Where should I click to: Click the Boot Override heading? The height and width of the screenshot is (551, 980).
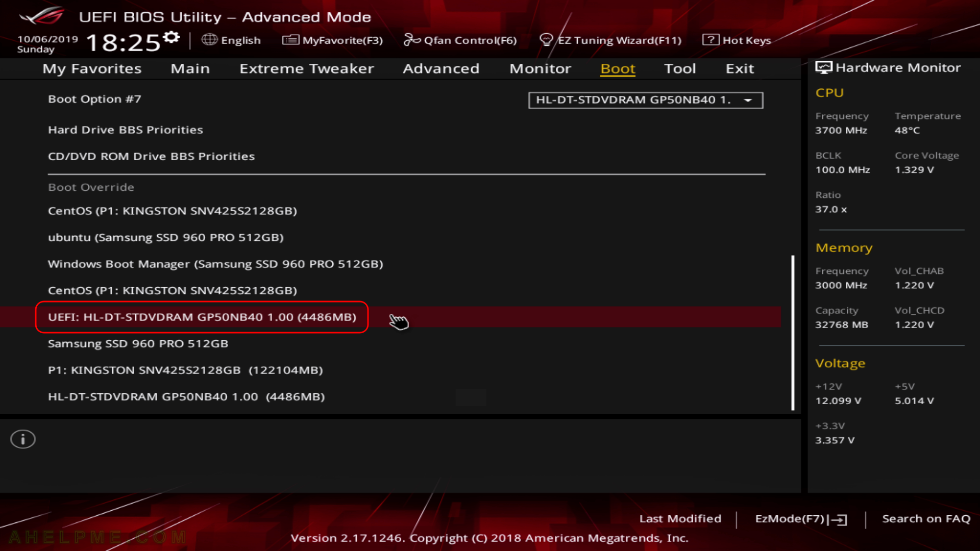pos(91,187)
